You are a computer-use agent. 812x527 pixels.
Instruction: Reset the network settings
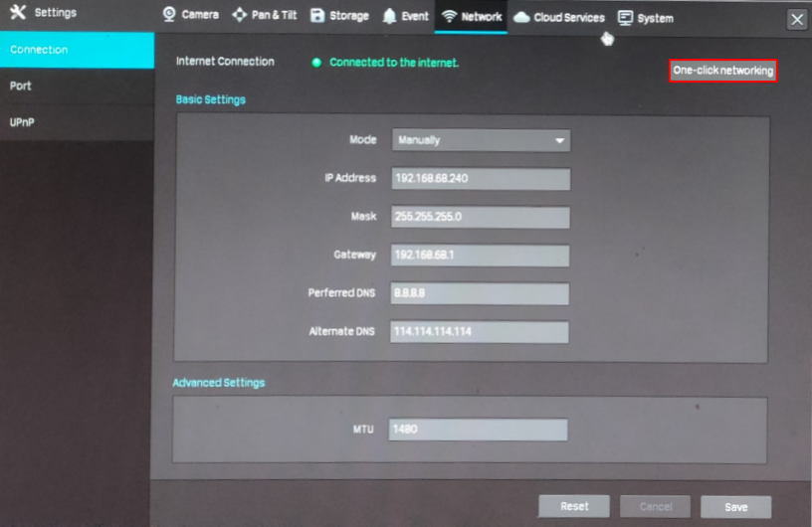574,506
